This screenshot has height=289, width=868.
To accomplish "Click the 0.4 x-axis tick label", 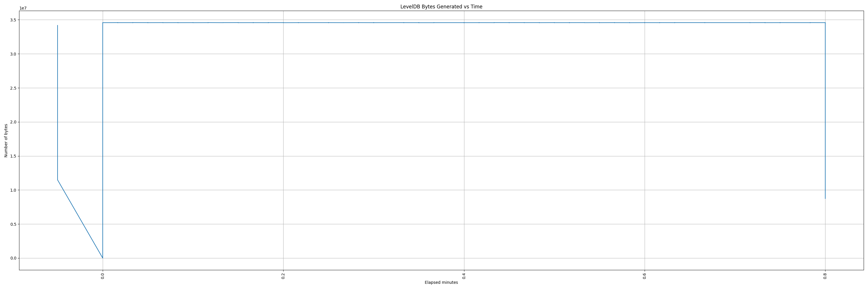I will click(x=464, y=276).
